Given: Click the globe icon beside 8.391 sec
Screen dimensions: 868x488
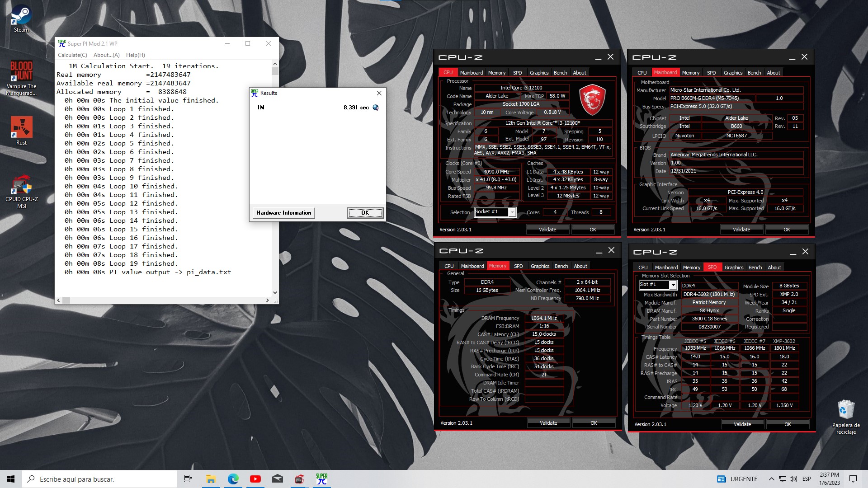Looking at the screenshot, I should click(x=375, y=108).
